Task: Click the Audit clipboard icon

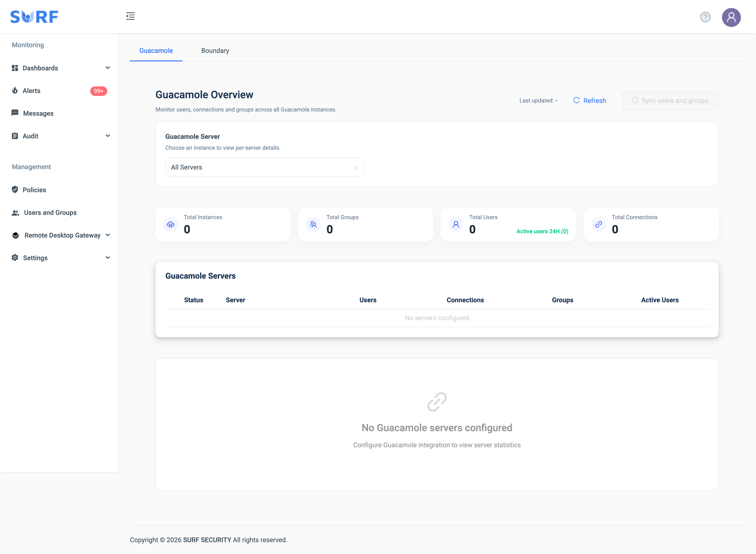Action: [15, 136]
